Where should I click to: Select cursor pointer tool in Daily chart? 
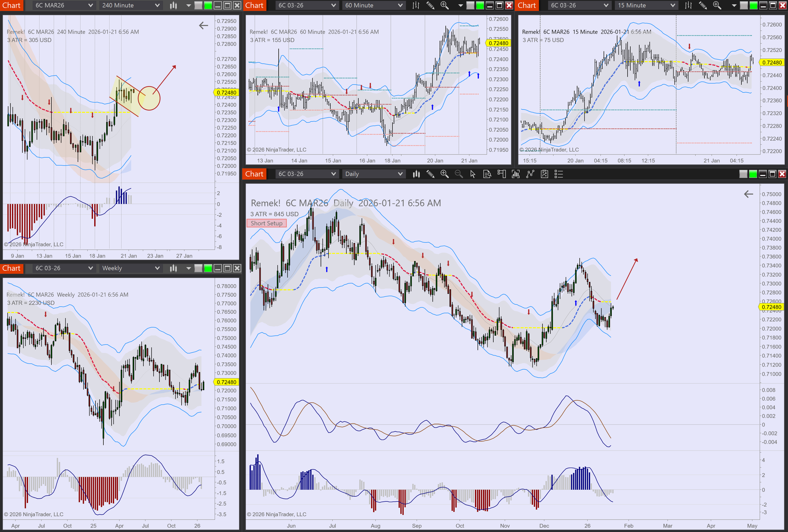(x=473, y=174)
